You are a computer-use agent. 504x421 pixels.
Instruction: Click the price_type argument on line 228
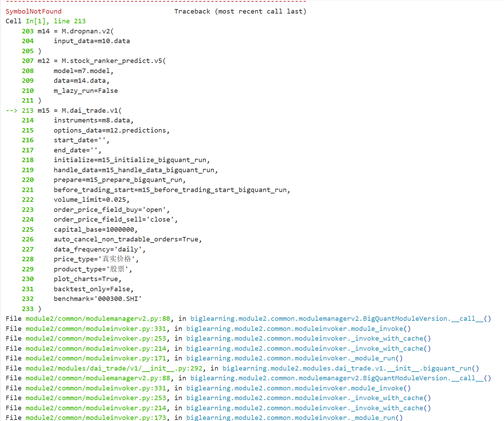tap(96, 259)
